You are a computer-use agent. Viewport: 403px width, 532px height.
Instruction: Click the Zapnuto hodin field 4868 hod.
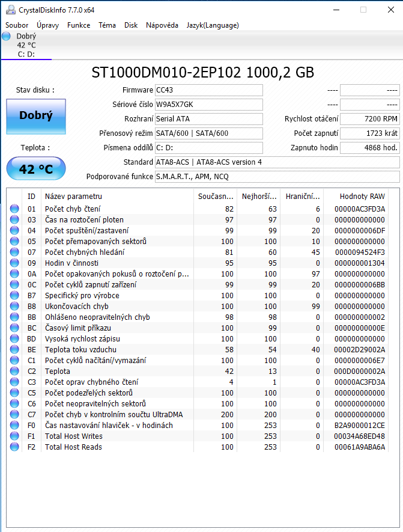(x=370, y=148)
